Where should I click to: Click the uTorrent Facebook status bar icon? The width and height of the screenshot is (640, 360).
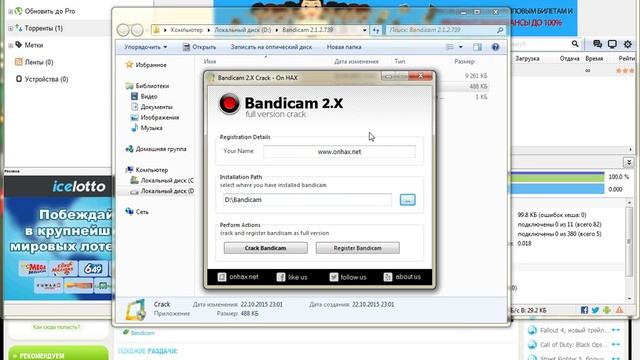point(584,310)
